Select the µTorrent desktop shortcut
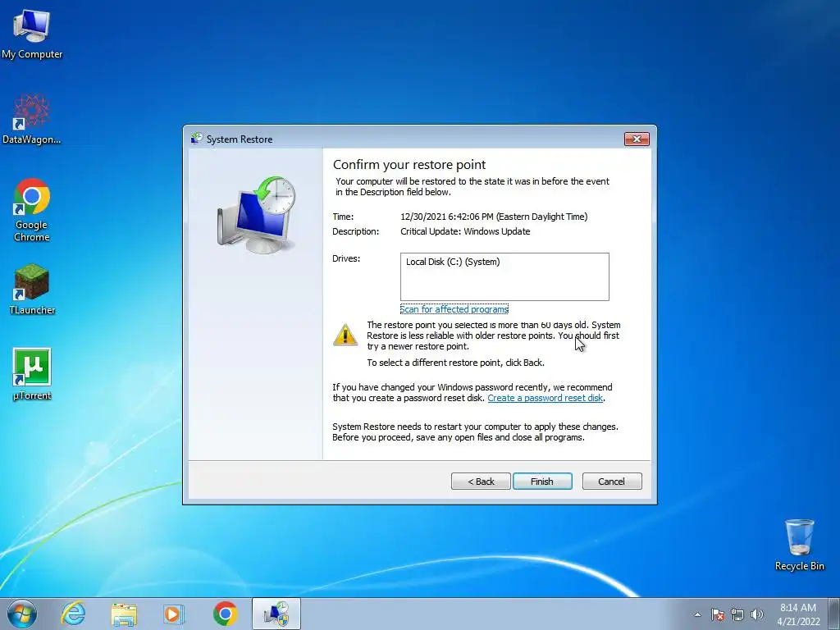The height and width of the screenshot is (630, 840). click(x=32, y=374)
